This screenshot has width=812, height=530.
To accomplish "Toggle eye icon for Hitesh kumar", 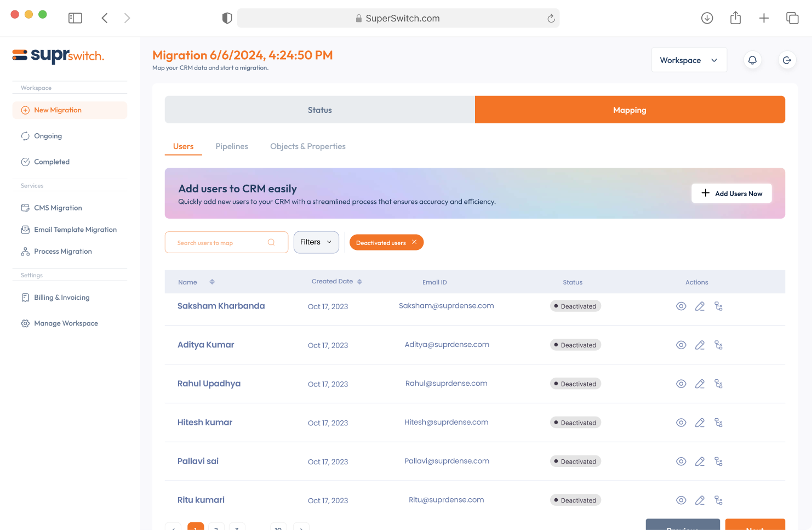I will [x=681, y=423].
